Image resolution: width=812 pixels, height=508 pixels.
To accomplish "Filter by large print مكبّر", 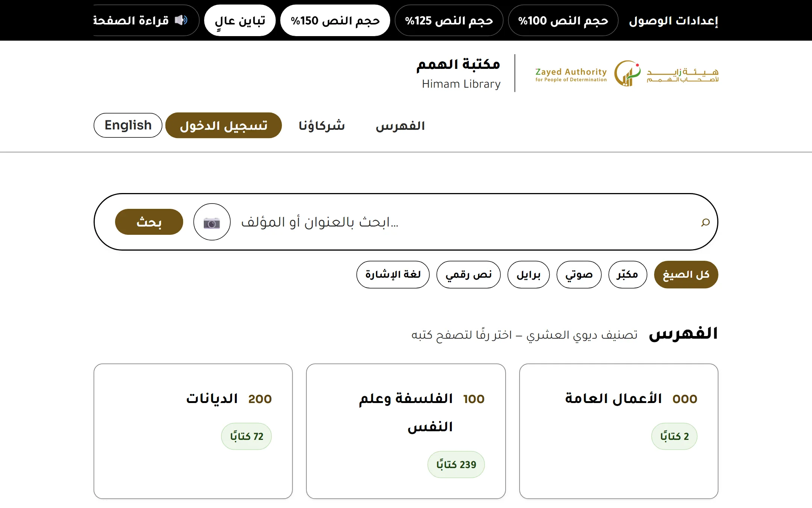I will point(627,275).
